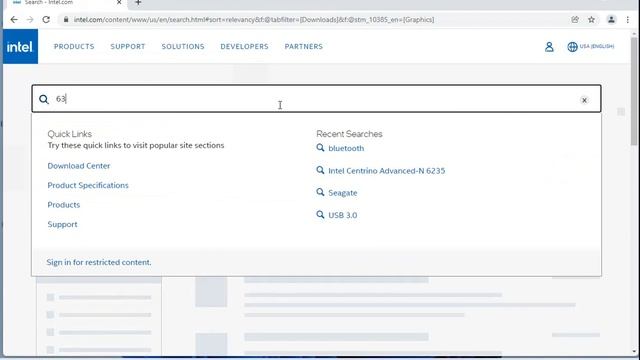The height and width of the screenshot is (360, 640).
Task: Click the search icon beside USB 3.0
Action: tap(320, 215)
